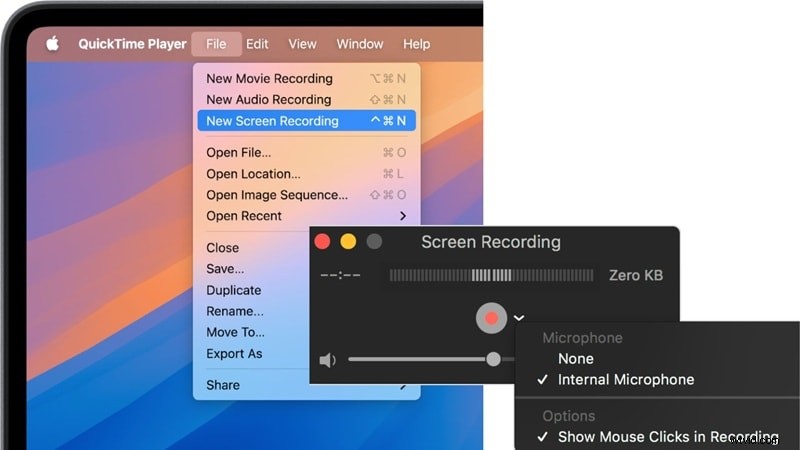Toggle Show Mouse Clicks in Recording
This screenshot has width=800, height=450.
pos(667,437)
